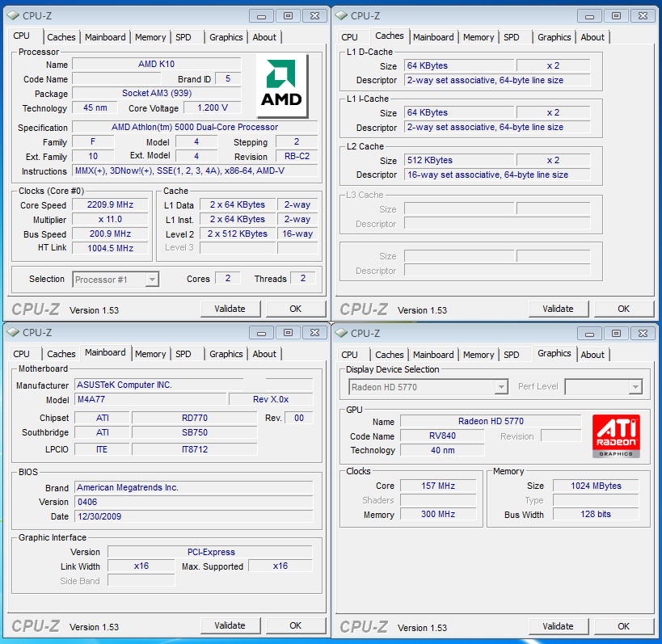Click the AMD logo in CPU window
Viewport: 662px width, 644px height.
click(281, 86)
